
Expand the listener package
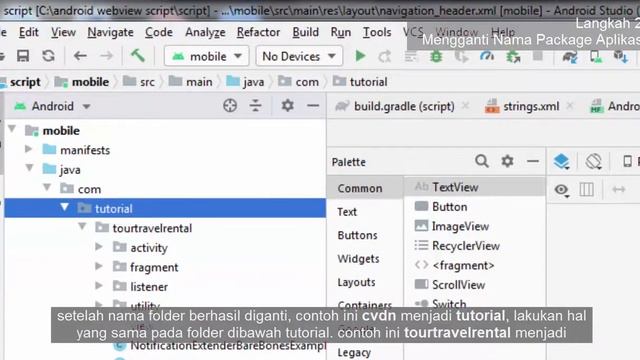99,285
